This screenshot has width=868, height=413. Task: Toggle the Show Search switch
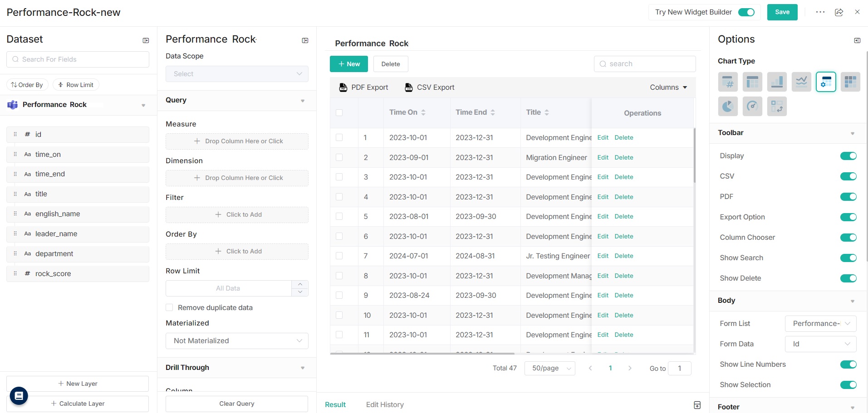click(x=848, y=258)
